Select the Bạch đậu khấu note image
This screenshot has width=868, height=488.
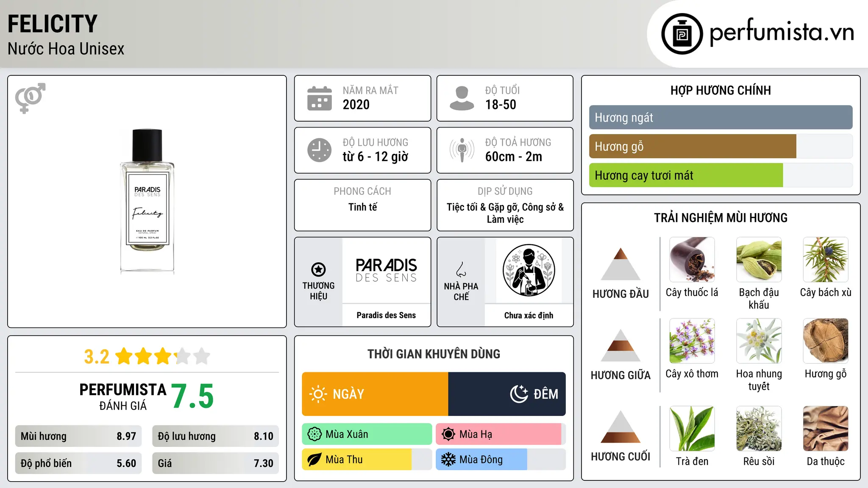coord(759,260)
